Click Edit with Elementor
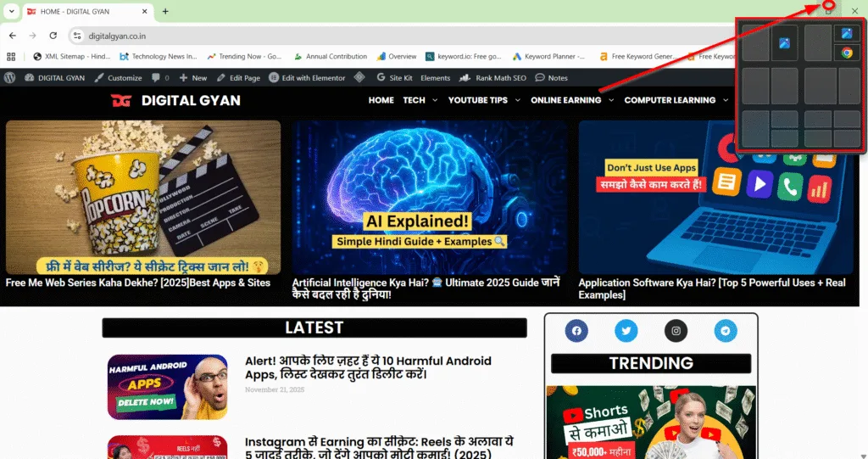 307,77
